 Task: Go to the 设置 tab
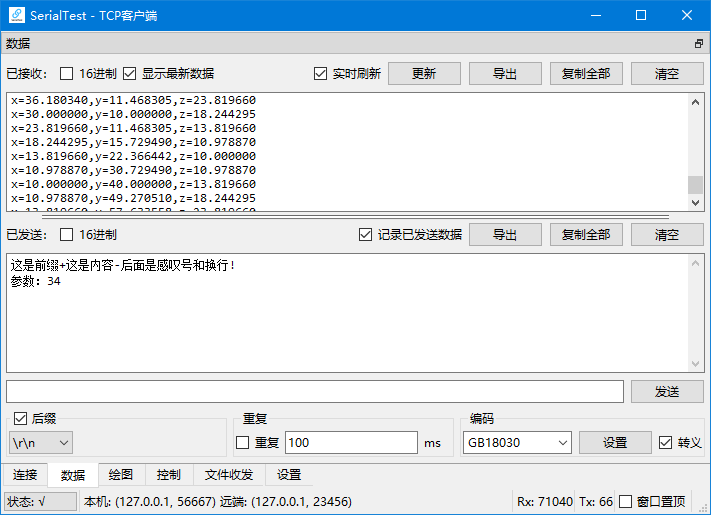pos(289,475)
